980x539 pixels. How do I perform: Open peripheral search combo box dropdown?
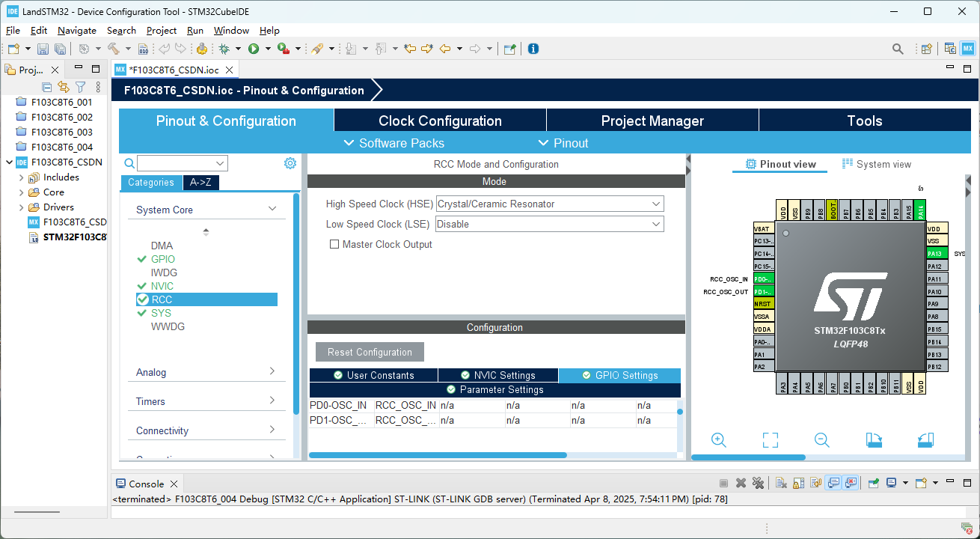click(x=220, y=163)
